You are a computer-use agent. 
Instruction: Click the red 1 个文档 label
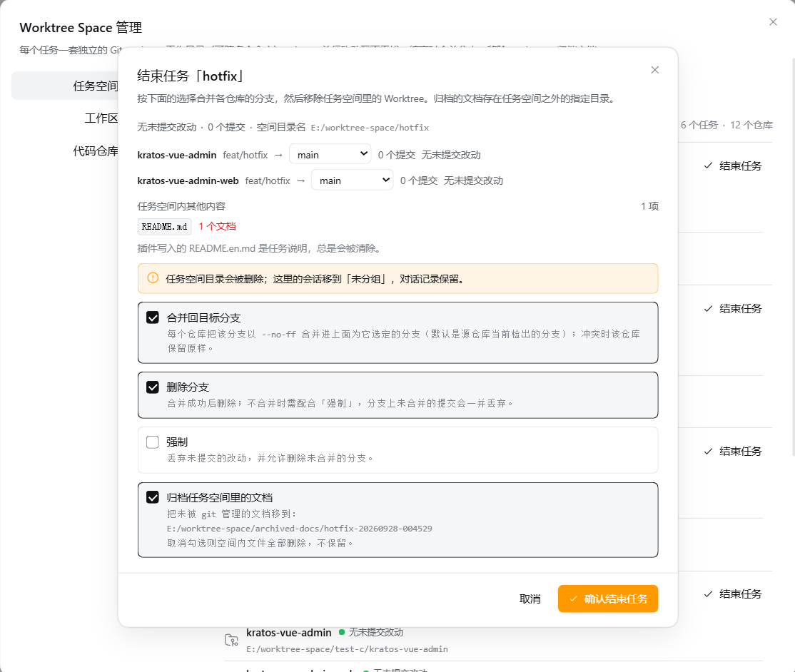(x=217, y=227)
